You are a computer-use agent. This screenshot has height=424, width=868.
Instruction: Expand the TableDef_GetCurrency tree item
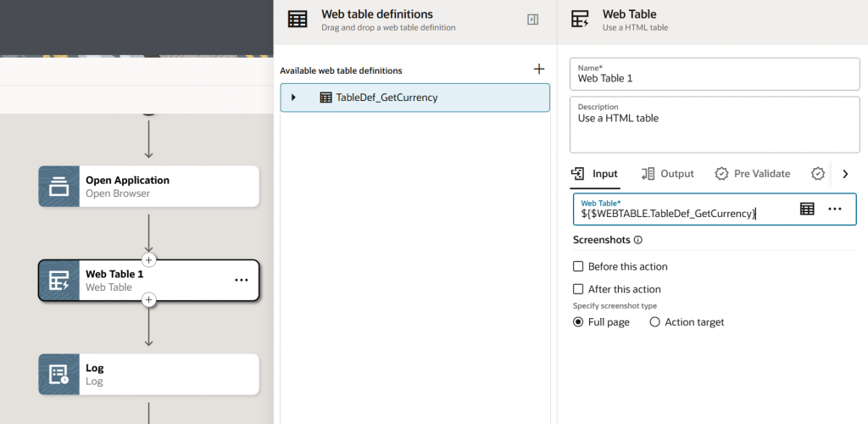pos(293,98)
